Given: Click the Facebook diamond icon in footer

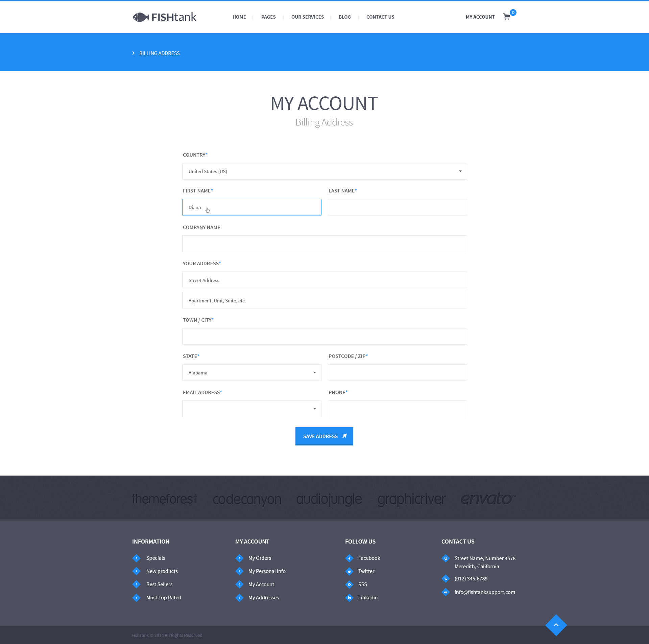Looking at the screenshot, I should (349, 558).
